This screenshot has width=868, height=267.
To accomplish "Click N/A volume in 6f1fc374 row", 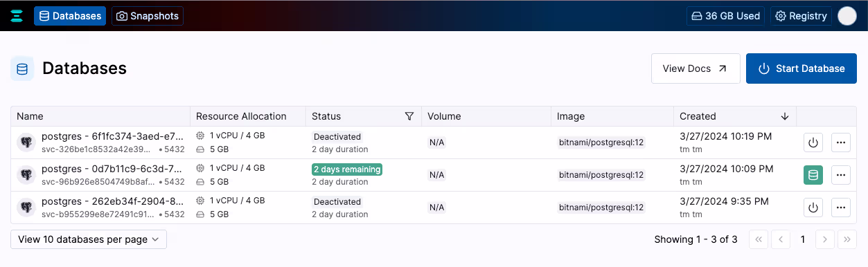I will 436,142.
